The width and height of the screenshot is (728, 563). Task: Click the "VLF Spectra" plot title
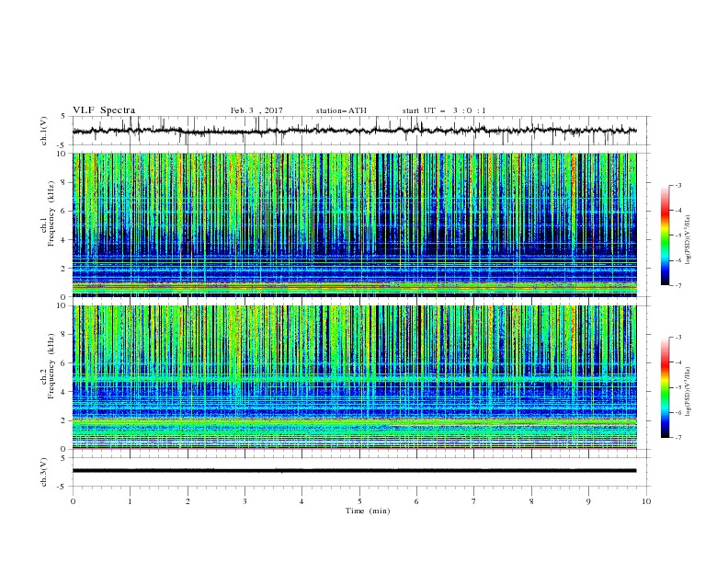(104, 110)
